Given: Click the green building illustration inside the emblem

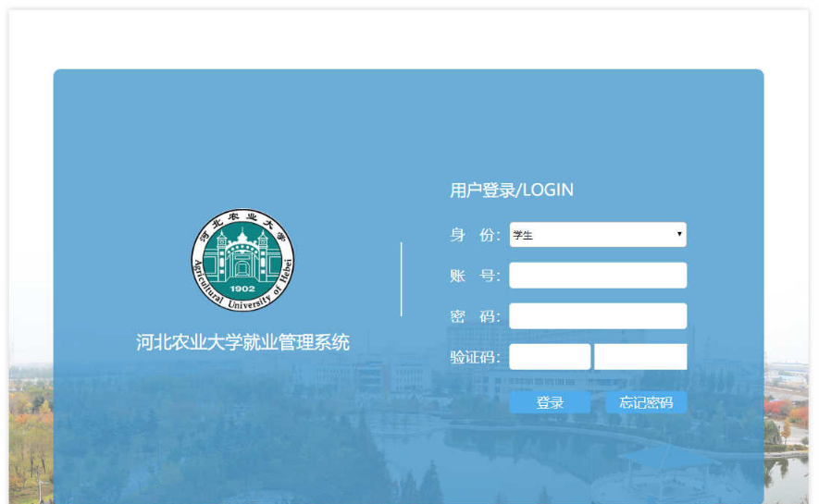Looking at the screenshot, I should coord(242,256).
